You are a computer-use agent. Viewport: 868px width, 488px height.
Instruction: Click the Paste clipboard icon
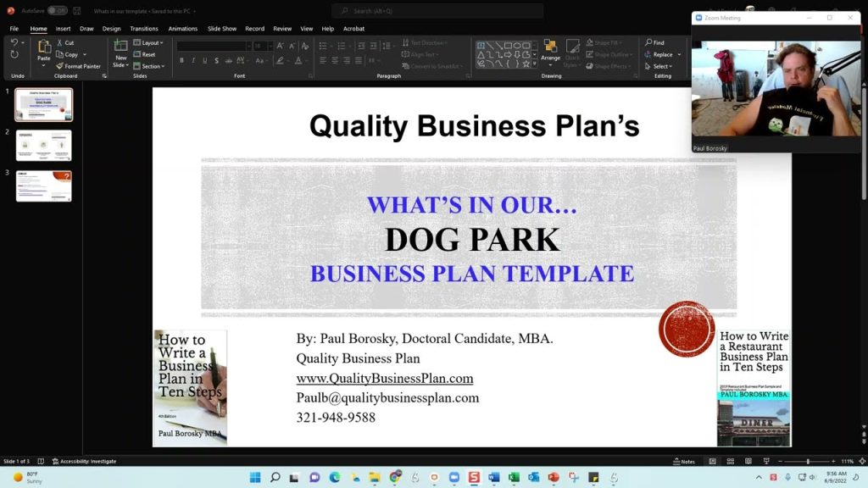[x=44, y=47]
